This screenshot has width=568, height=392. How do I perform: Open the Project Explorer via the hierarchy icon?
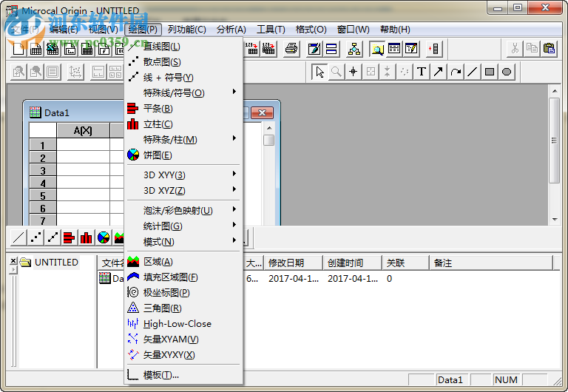coord(354,49)
